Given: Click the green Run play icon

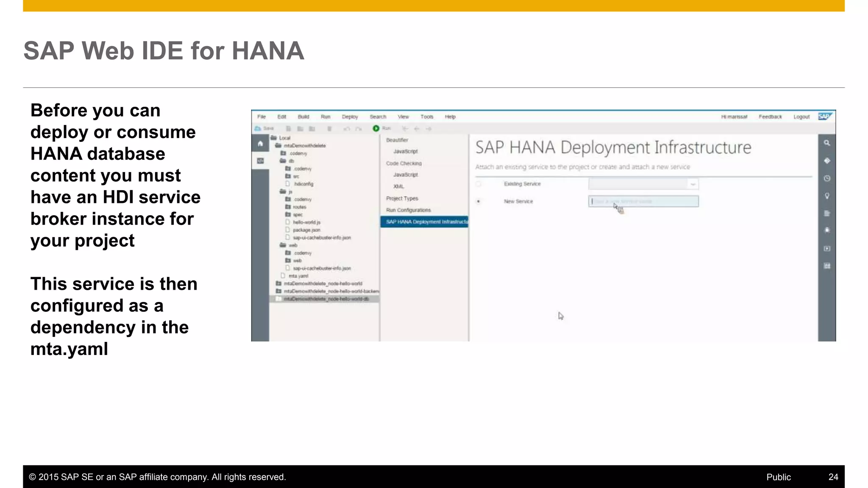Looking at the screenshot, I should pos(376,128).
